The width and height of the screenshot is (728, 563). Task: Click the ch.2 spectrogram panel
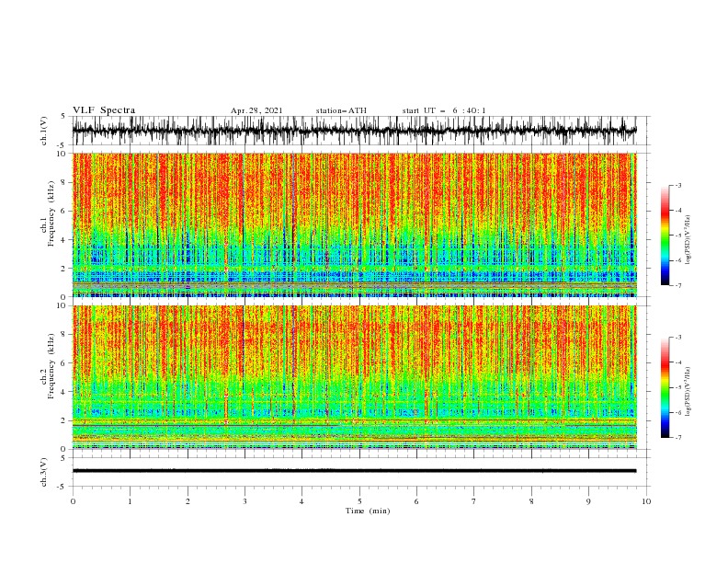pyautogui.click(x=355, y=377)
